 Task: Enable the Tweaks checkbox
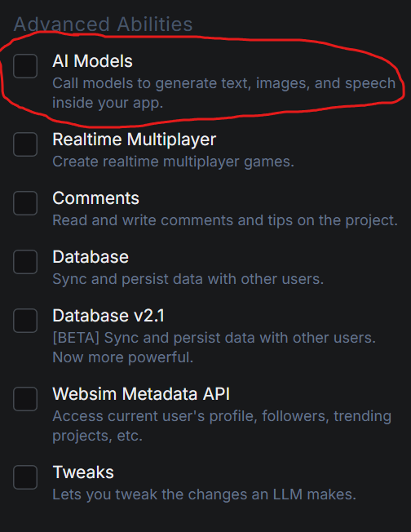[25, 477]
